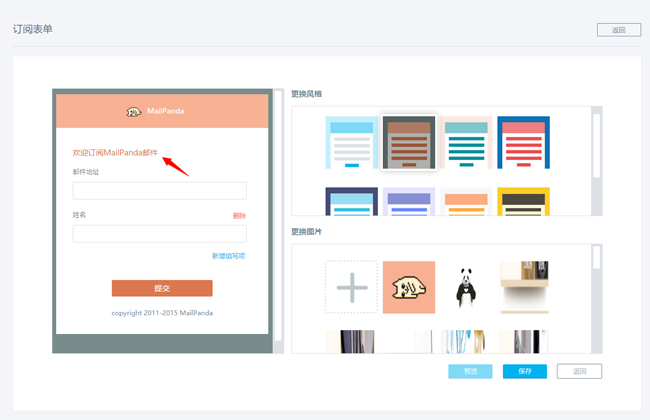Select the red and blue style template

coord(523,142)
